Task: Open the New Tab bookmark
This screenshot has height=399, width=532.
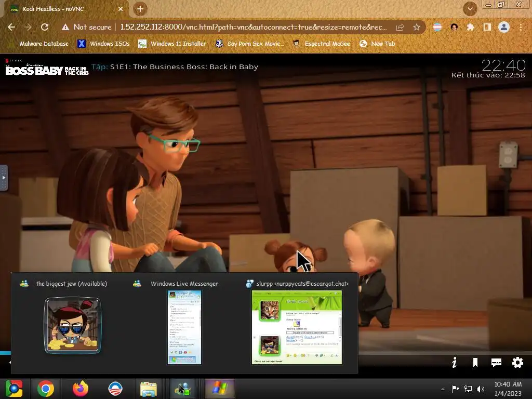Action: (377, 44)
